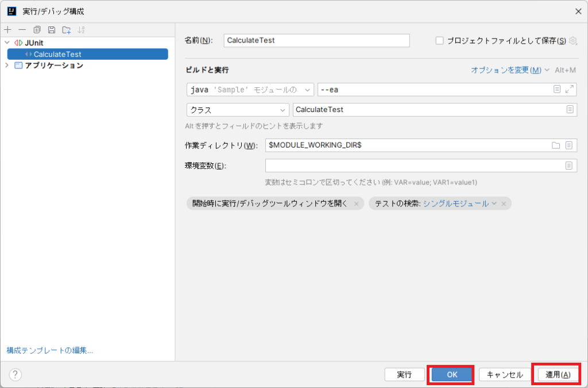Browse class icon in the CalculateTest class field
The height and width of the screenshot is (388, 588).
coord(570,110)
